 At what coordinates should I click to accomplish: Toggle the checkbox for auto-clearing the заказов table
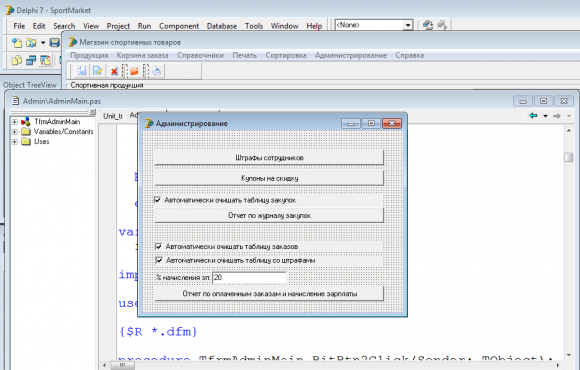[x=159, y=246]
